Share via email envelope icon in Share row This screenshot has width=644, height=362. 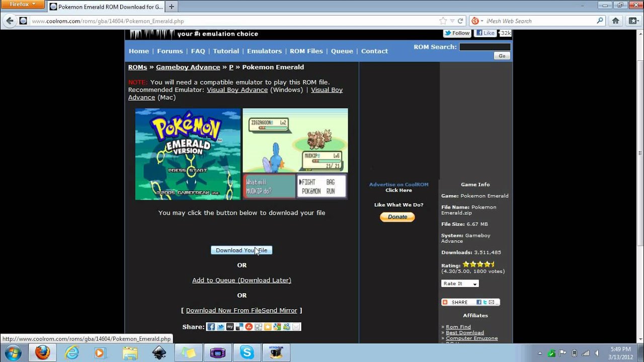[x=296, y=327]
